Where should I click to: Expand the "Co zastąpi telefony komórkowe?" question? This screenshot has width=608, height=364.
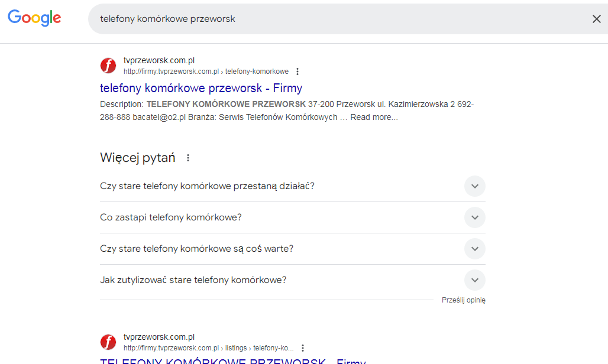(474, 217)
